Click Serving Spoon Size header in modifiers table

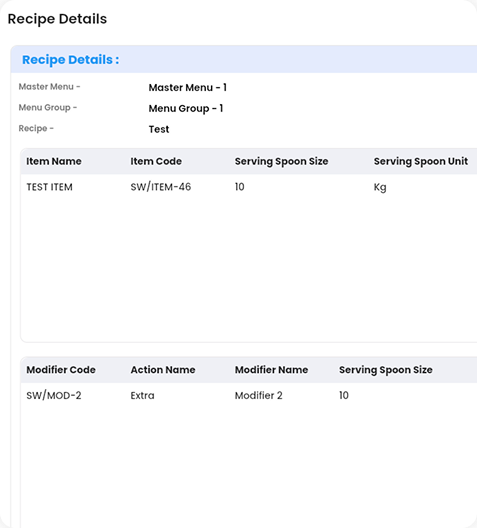coord(386,370)
